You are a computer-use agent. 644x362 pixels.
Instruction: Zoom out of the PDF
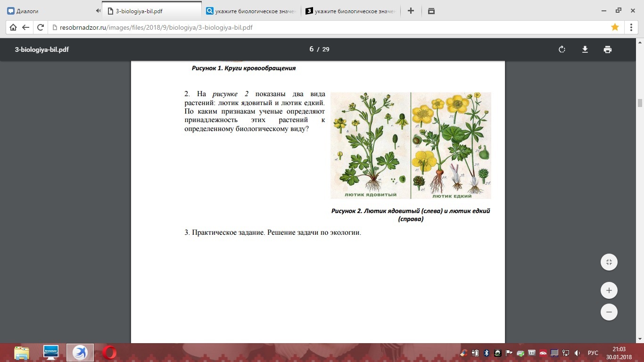[x=609, y=312]
